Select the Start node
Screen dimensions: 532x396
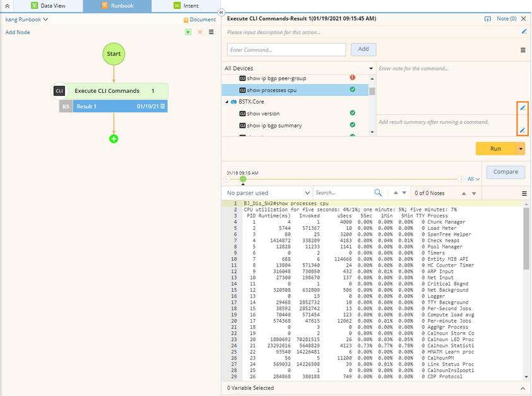click(x=114, y=54)
